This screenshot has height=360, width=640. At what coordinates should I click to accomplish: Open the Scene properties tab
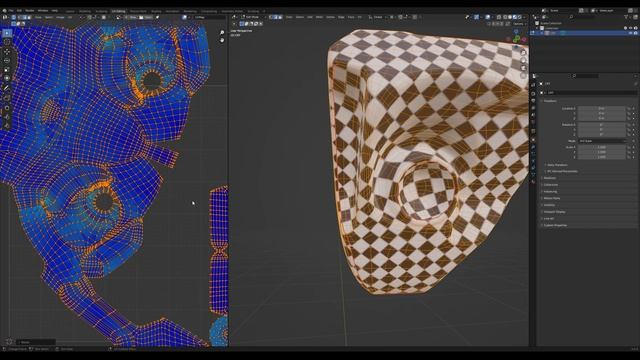tap(533, 116)
